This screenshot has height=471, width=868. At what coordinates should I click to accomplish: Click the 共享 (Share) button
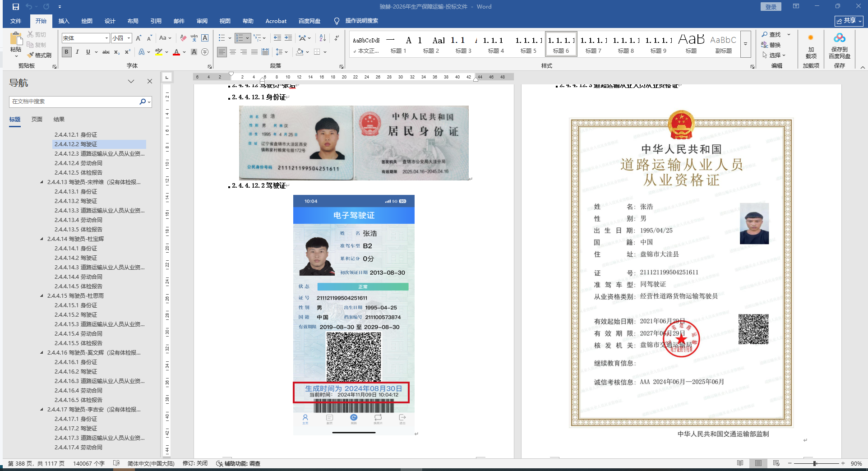click(849, 21)
